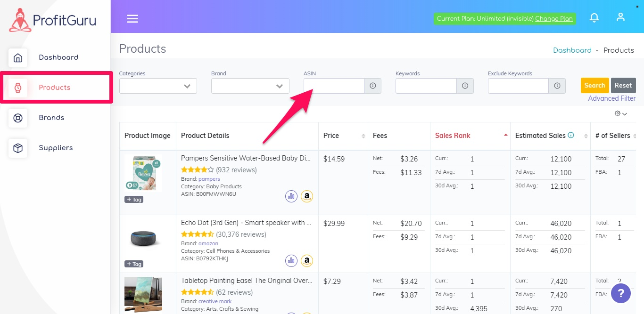Click Keywords field info icon
This screenshot has height=314, width=644.
(465, 86)
